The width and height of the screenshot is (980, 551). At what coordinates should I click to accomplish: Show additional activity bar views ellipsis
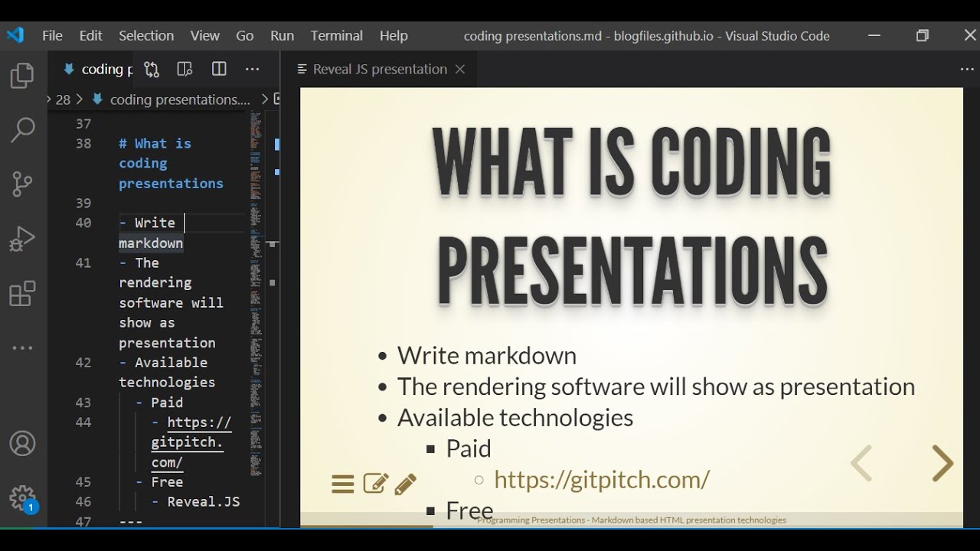(22, 347)
